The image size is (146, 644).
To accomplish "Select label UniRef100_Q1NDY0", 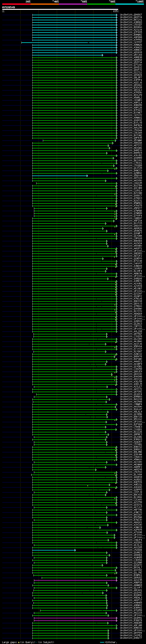I will [x=131, y=259].
